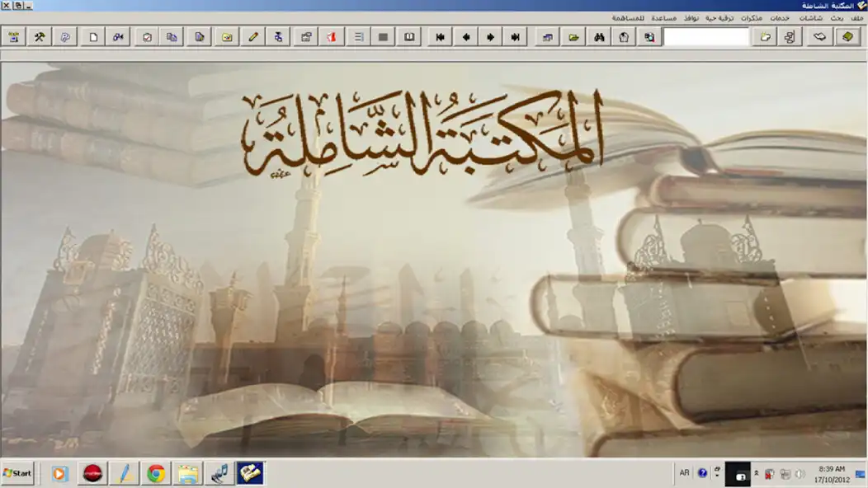Select the binoculars search tool
This screenshot has height=488, width=868.
(x=598, y=36)
